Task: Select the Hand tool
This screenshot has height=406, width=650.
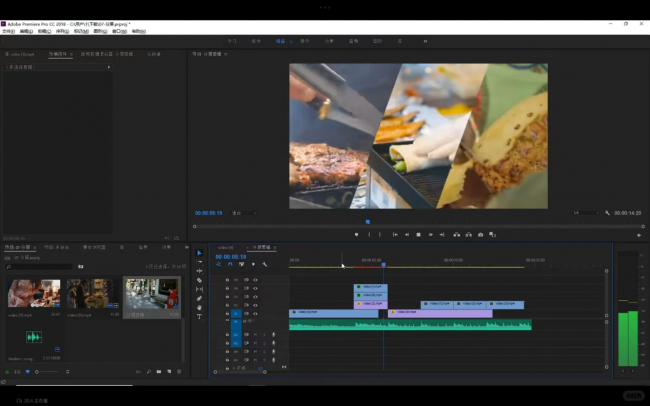Action: (x=199, y=308)
